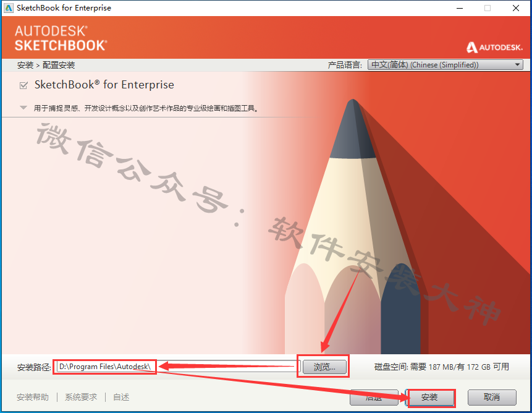
Task: Open the 系统要求 link
Action: (x=81, y=397)
